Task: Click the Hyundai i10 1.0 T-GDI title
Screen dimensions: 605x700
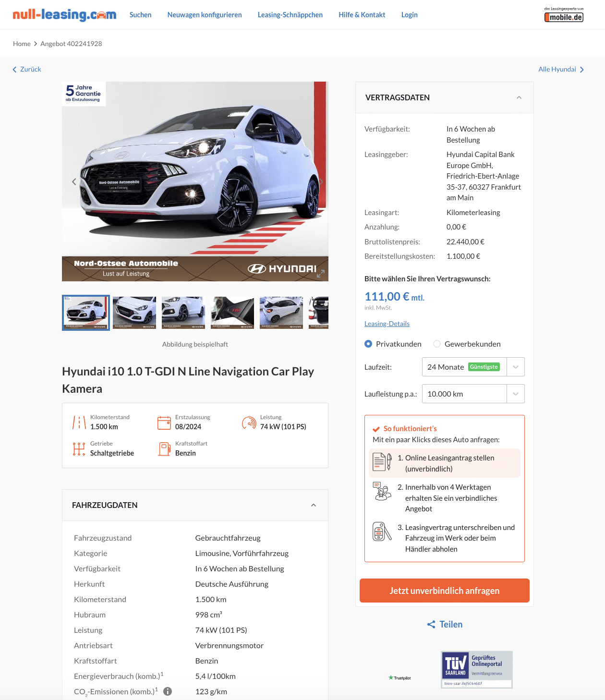Action: coord(188,380)
